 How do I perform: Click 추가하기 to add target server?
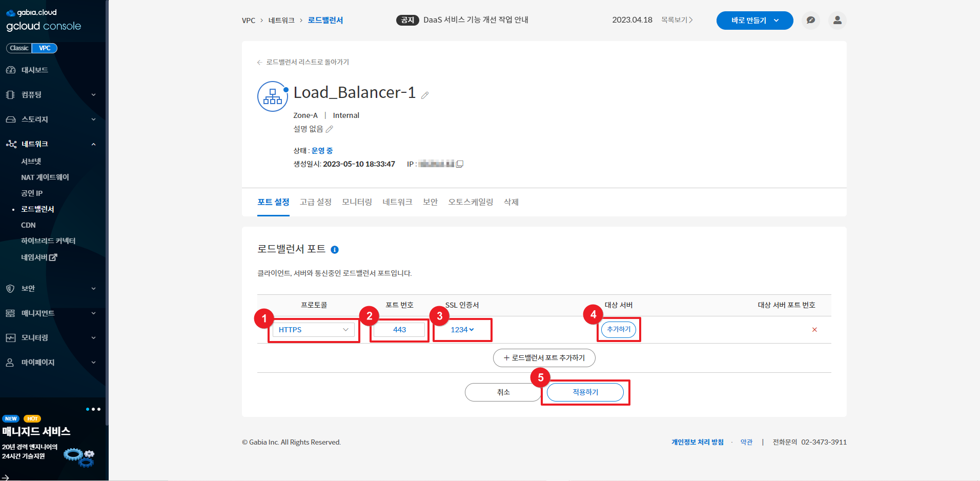(x=619, y=329)
